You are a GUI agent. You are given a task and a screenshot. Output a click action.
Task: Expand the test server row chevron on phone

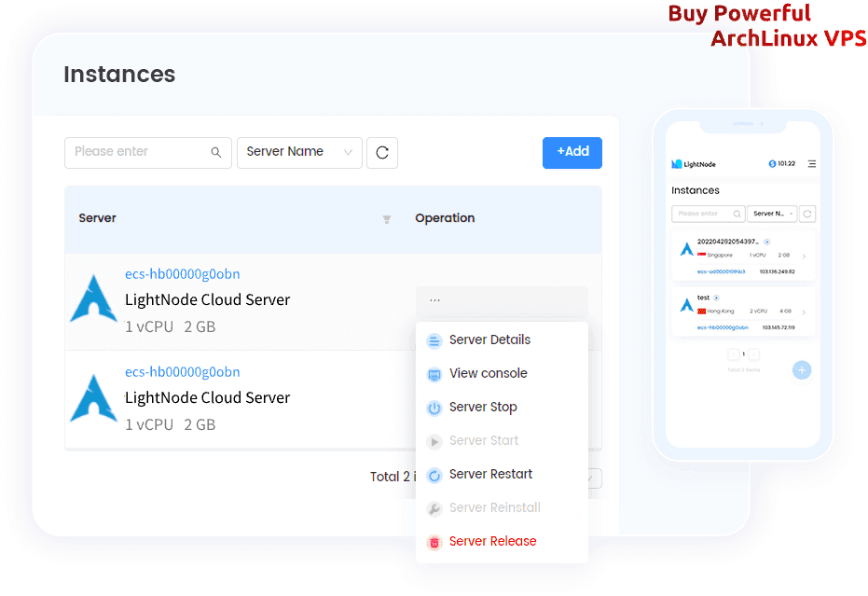coord(804,311)
